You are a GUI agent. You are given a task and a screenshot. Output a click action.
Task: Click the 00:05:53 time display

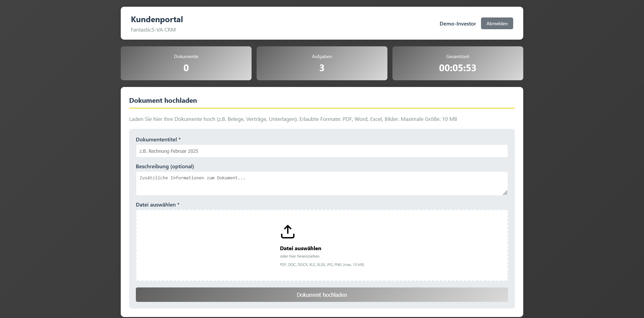click(x=458, y=68)
